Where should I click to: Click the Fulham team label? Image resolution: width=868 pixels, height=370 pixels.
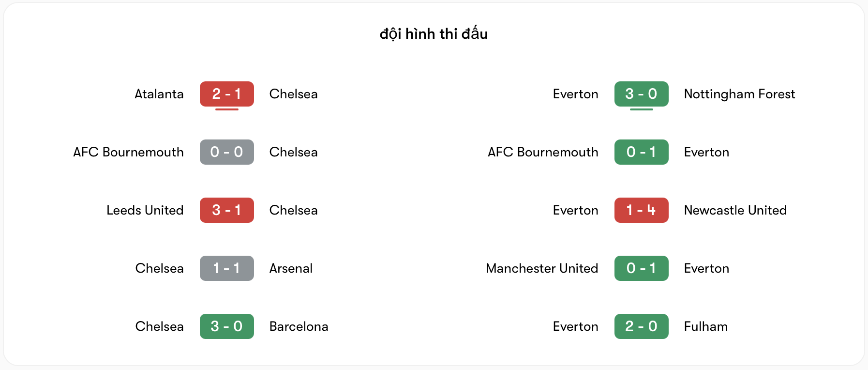(x=705, y=326)
